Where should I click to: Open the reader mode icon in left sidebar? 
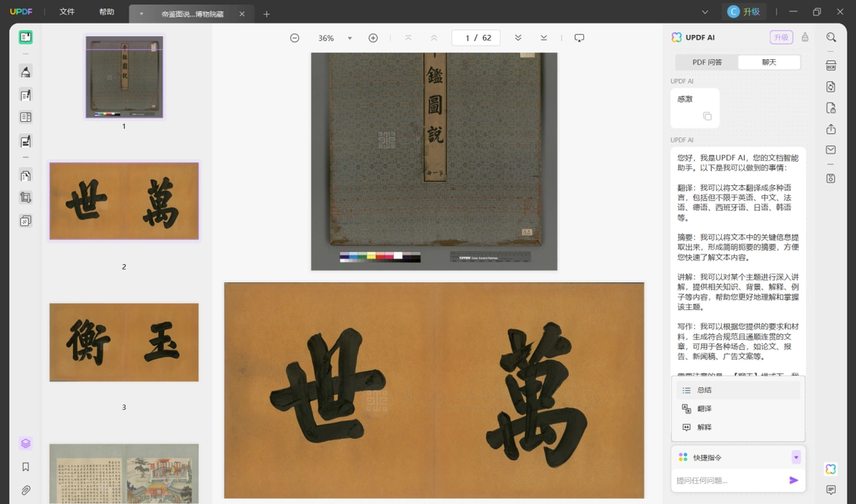[x=26, y=38]
